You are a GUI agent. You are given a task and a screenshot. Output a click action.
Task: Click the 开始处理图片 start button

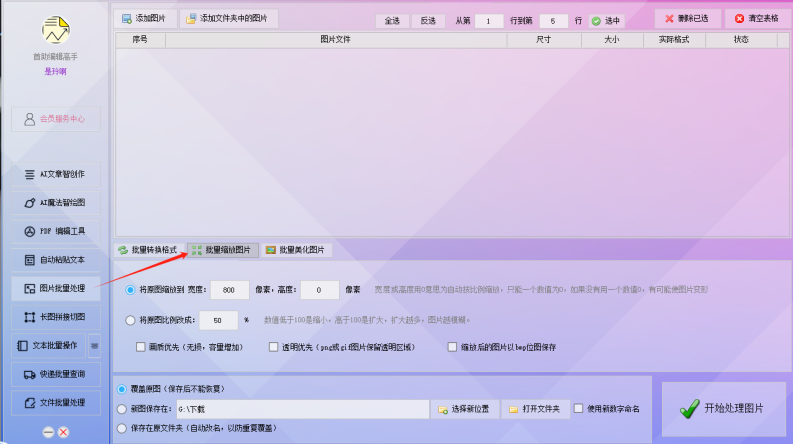tap(724, 409)
